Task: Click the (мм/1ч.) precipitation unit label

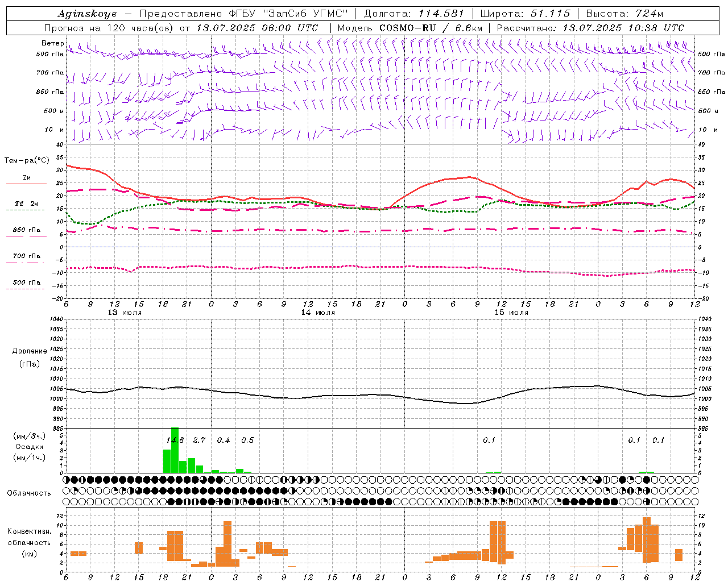Action: (x=29, y=458)
